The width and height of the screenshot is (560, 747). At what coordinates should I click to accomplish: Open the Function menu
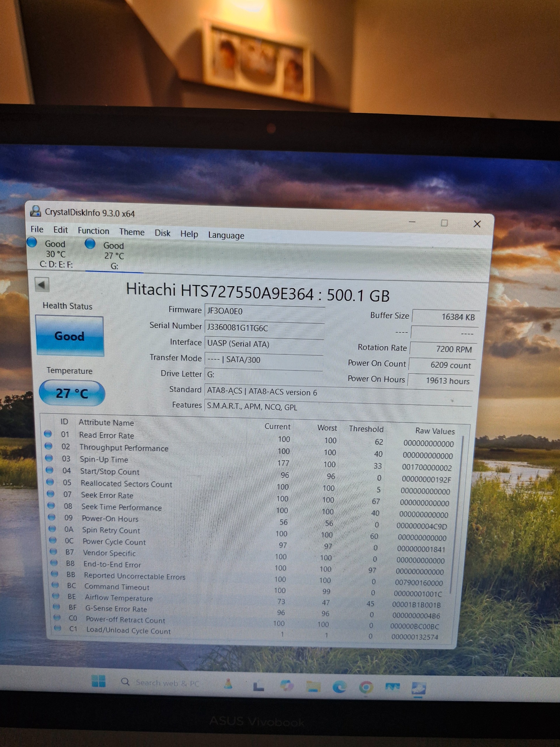coord(94,231)
